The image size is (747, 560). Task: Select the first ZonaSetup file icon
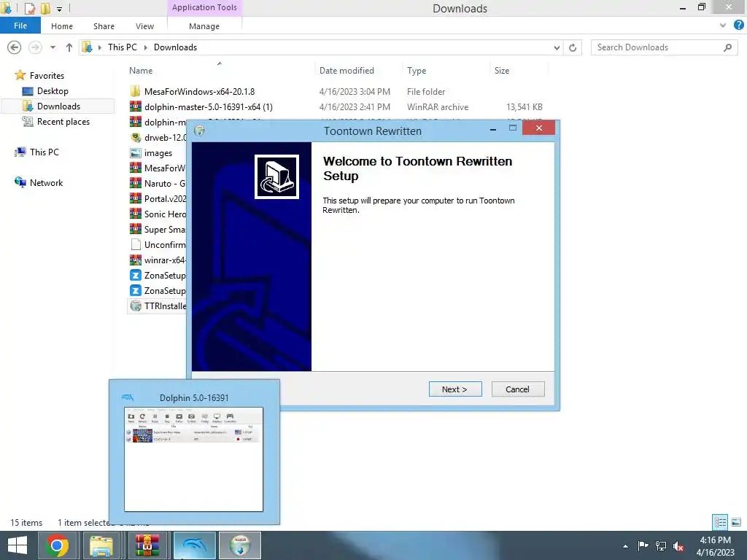point(136,275)
